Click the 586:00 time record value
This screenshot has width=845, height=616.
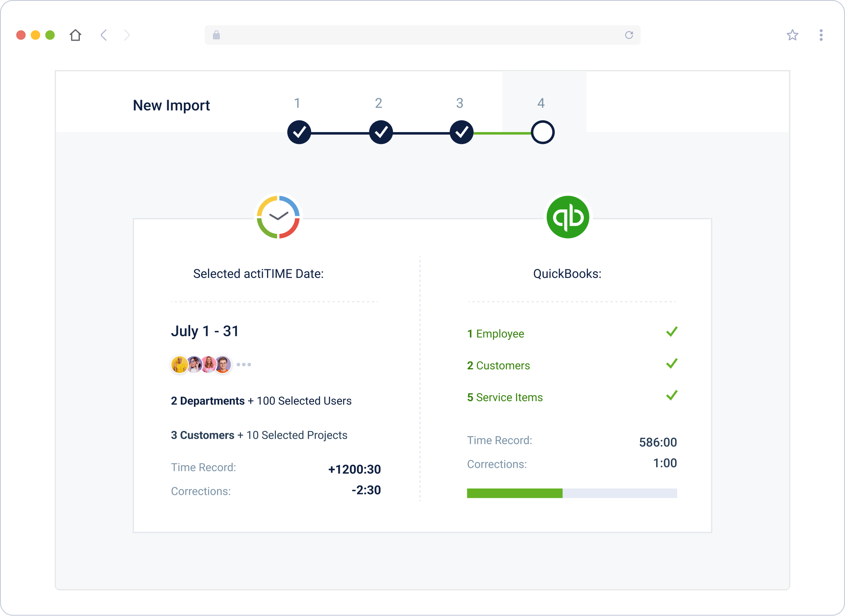[658, 442]
